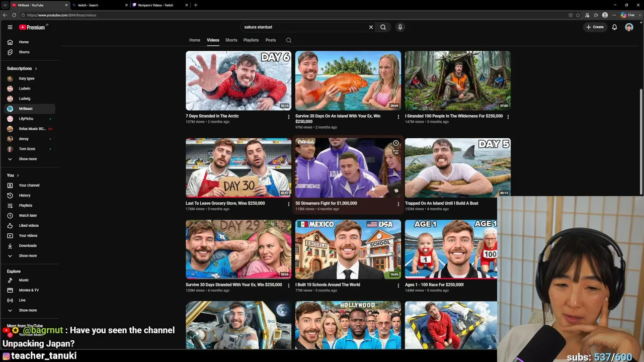Switch to the channel Home tab
644x362 pixels.
pyautogui.click(x=195, y=40)
